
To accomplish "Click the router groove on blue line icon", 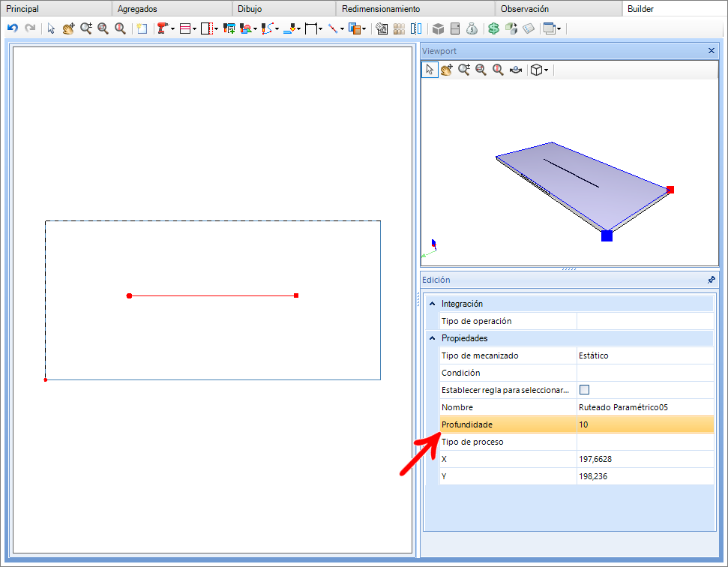I will point(289,28).
